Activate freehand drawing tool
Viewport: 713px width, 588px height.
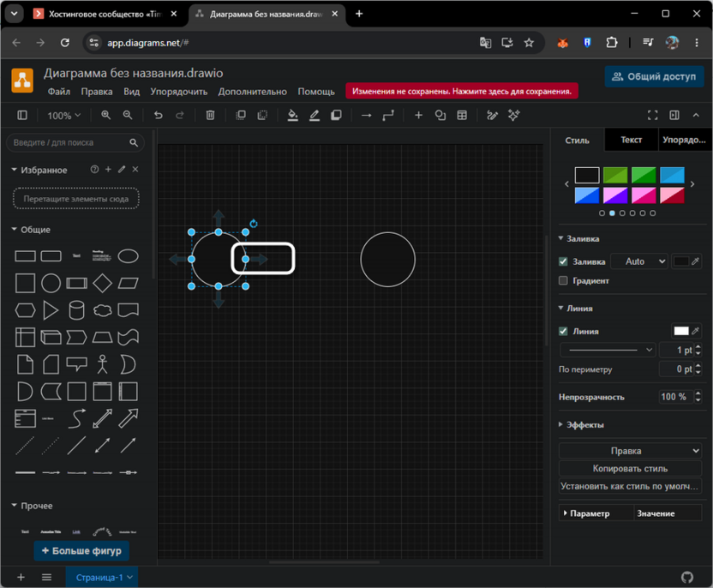tap(492, 115)
